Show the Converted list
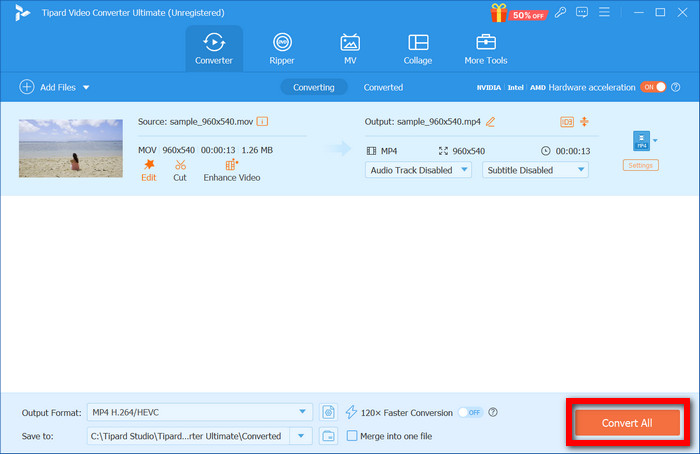The image size is (700, 454). click(383, 87)
